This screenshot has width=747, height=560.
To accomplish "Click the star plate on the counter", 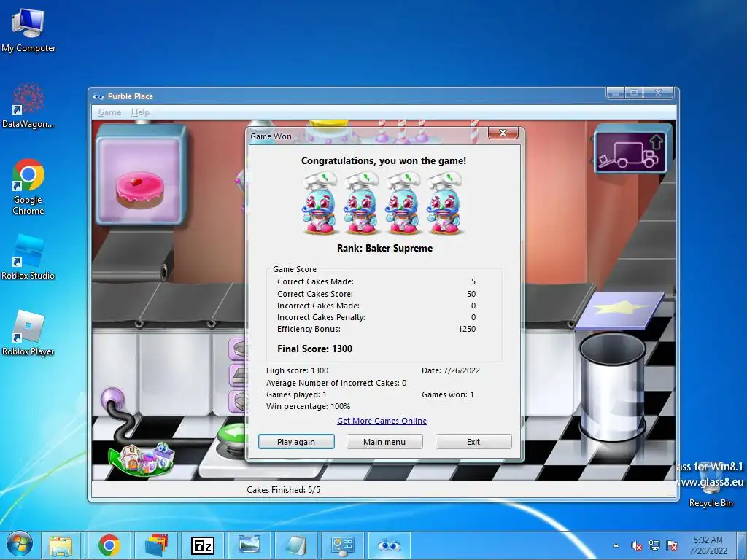I will pyautogui.click(x=620, y=309).
